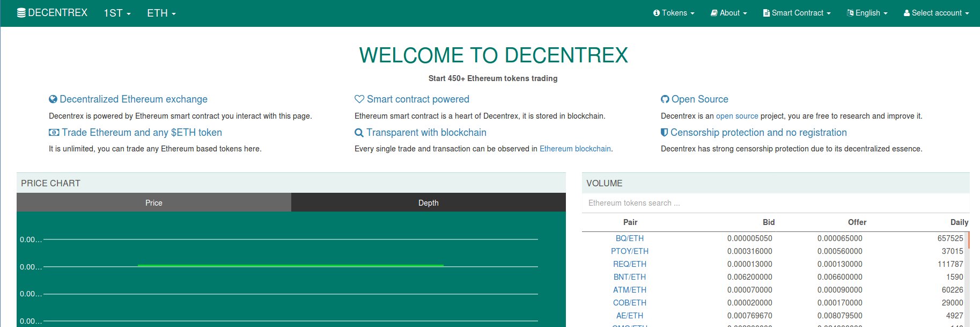Click money icon beside Trade Ethereum heading
This screenshot has height=327, width=980.
coord(54,133)
